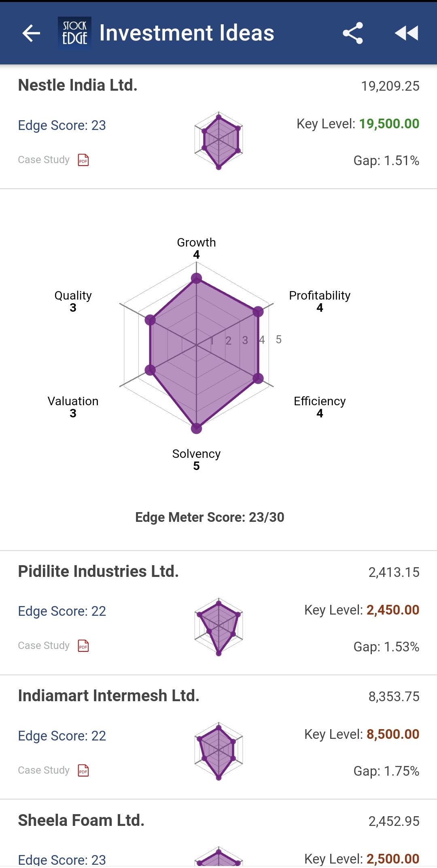Open Nestle India Ltd. stock name
Screen dimensions: 437x868
[x=78, y=85]
